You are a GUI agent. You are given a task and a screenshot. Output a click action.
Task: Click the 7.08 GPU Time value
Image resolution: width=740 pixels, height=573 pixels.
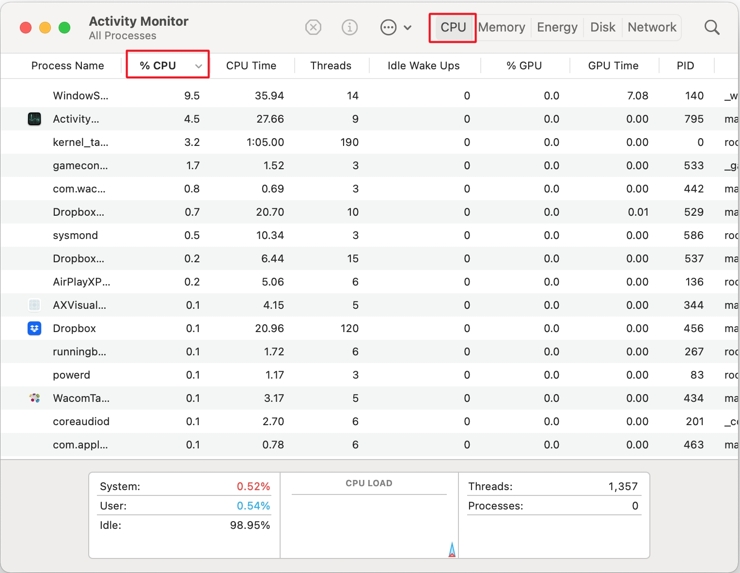click(x=638, y=96)
